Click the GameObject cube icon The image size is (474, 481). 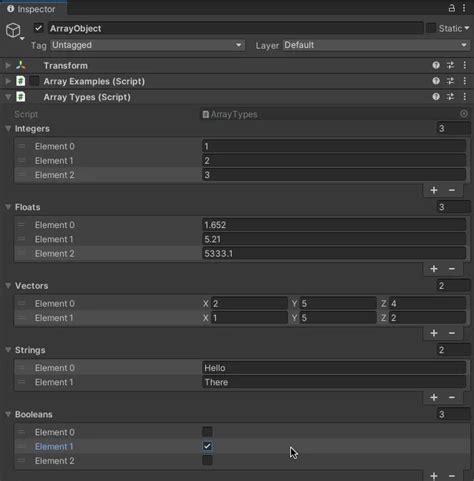click(13, 30)
